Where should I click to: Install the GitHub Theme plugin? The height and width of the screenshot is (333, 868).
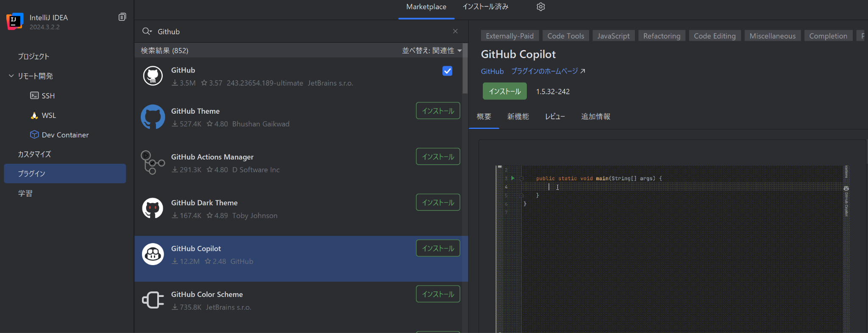click(x=438, y=111)
